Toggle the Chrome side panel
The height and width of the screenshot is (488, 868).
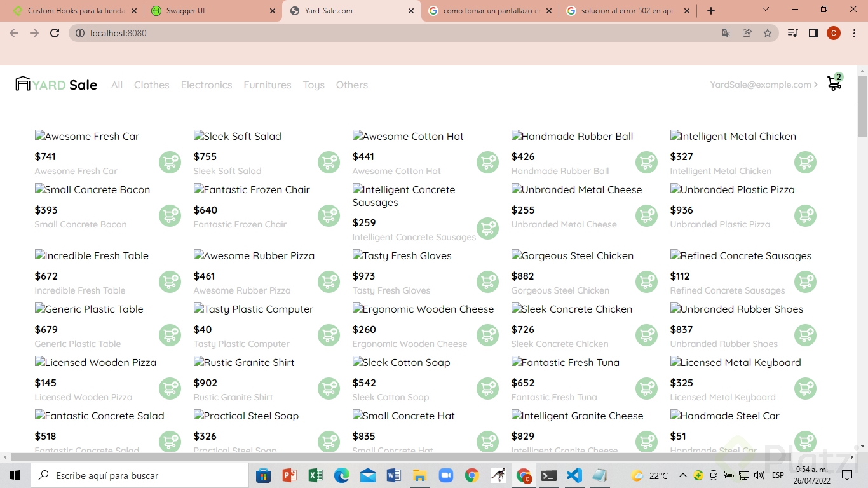pyautogui.click(x=813, y=33)
